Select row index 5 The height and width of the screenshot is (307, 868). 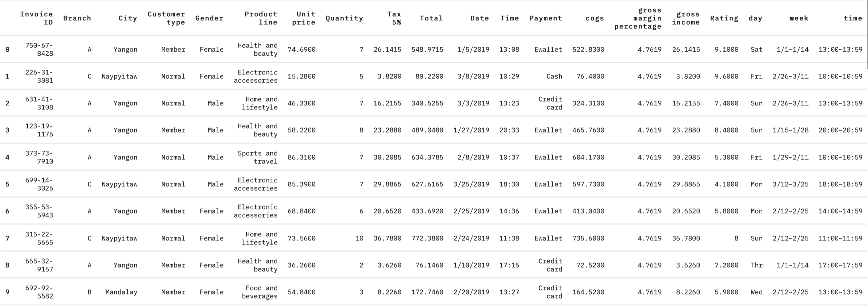tap(8, 184)
